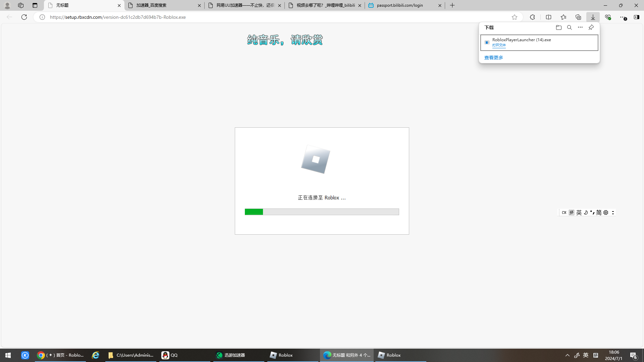Open the browser profile icon
This screenshot has width=644, height=362.
click(7, 5)
